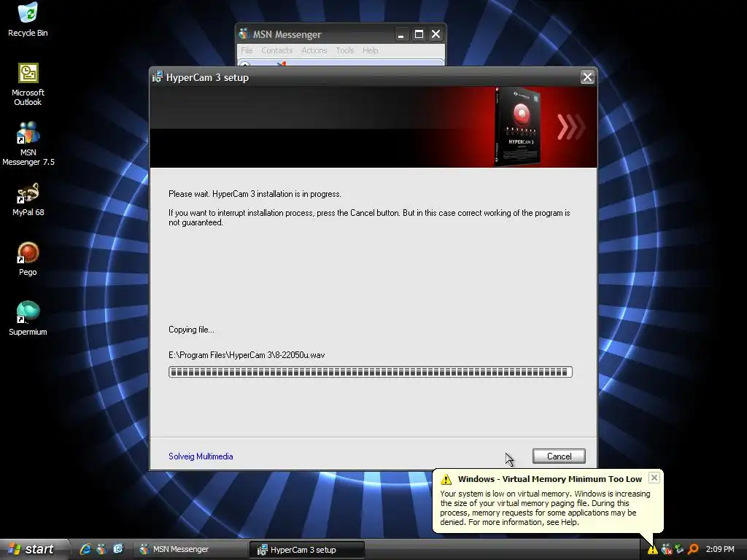Select the HyperCam 3 setup taskbar button

click(307, 550)
